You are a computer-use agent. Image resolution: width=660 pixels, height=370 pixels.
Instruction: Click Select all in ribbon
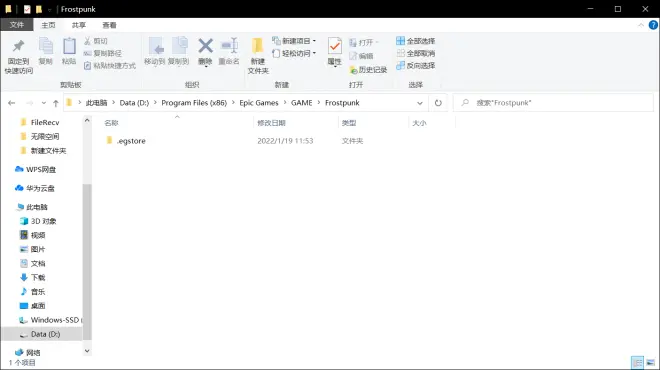click(415, 41)
